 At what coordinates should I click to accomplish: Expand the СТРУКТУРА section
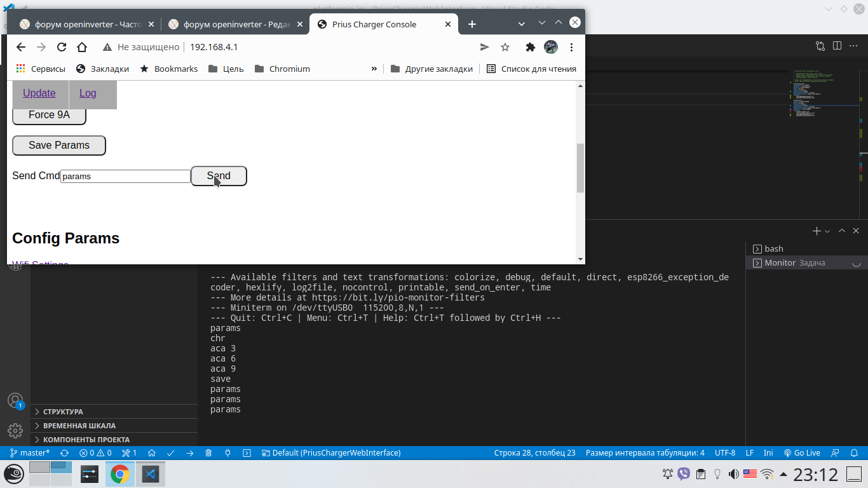[x=63, y=412]
